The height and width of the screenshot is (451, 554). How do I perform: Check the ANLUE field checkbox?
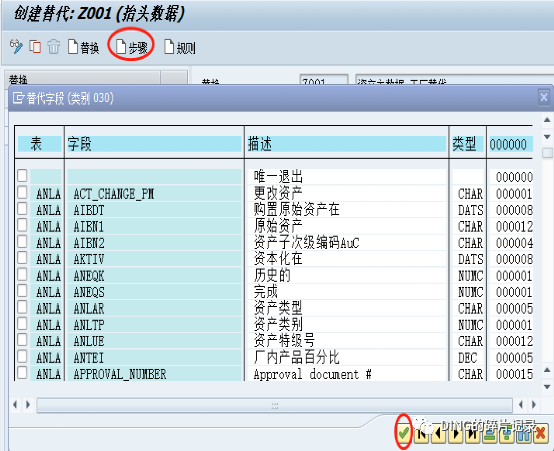22,340
